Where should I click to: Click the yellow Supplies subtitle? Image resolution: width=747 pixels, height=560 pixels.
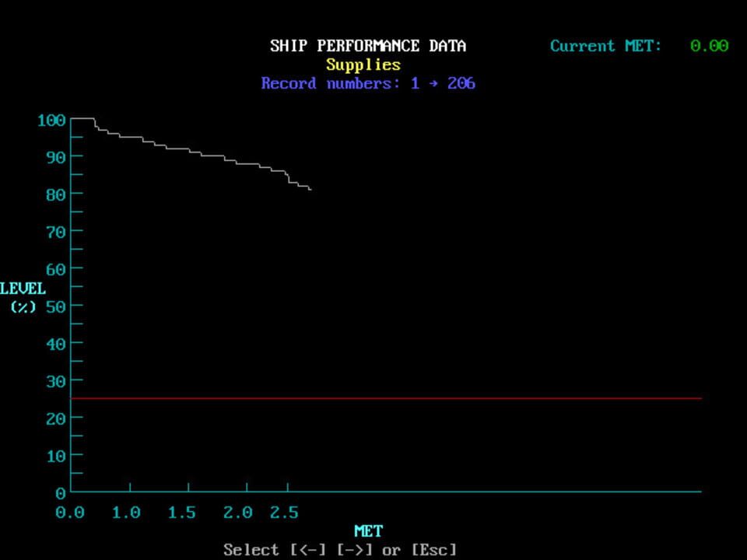pos(363,65)
